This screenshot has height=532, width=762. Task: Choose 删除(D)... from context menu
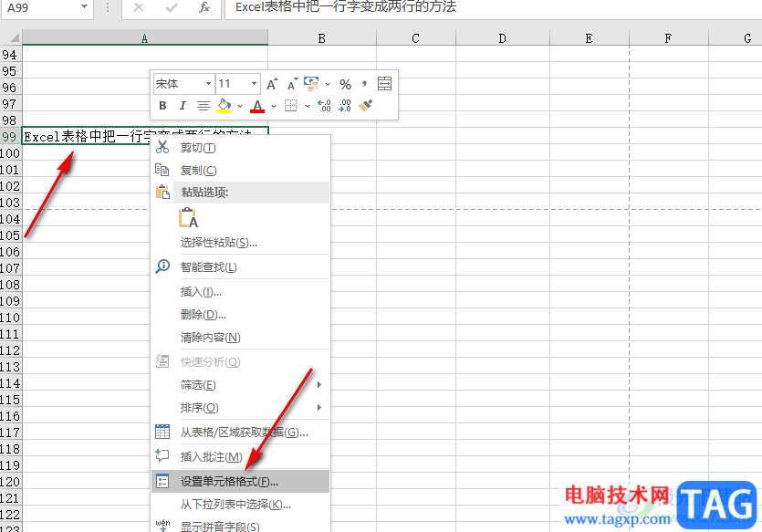[241, 314]
